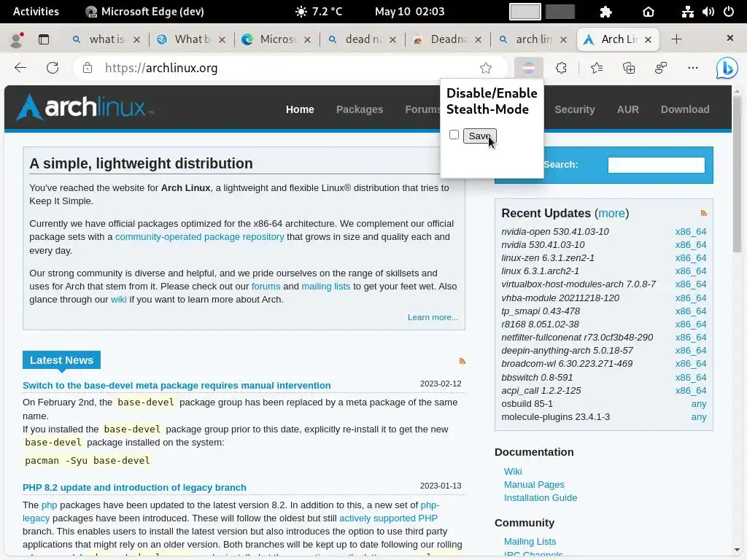Open the Bing sidebar button

pos(727,68)
